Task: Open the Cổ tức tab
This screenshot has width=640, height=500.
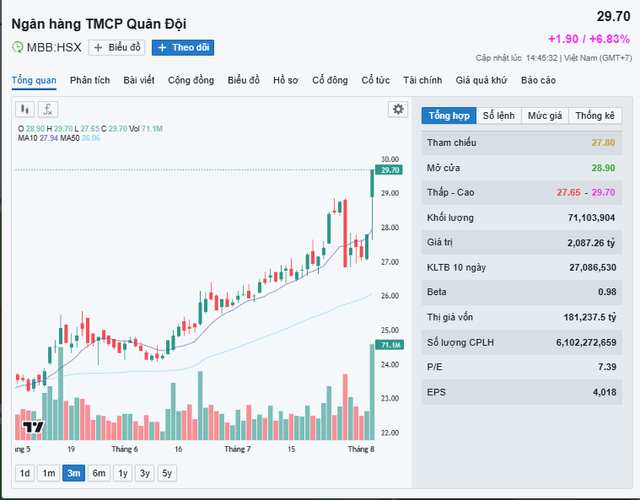Action: [376, 80]
